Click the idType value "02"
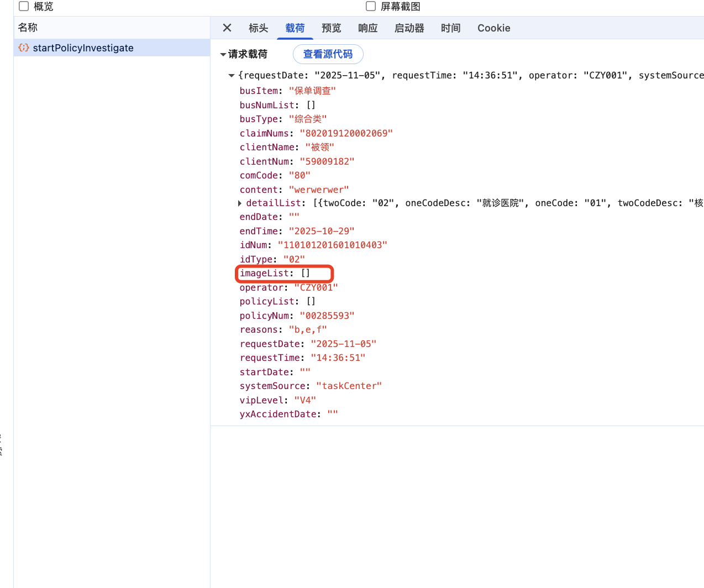The width and height of the screenshot is (704, 588). tap(294, 259)
